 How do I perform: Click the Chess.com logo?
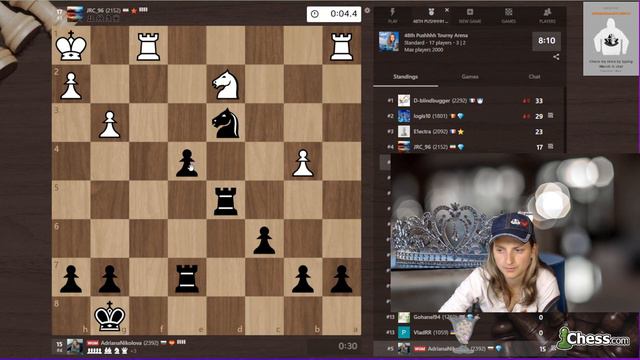[x=593, y=338]
